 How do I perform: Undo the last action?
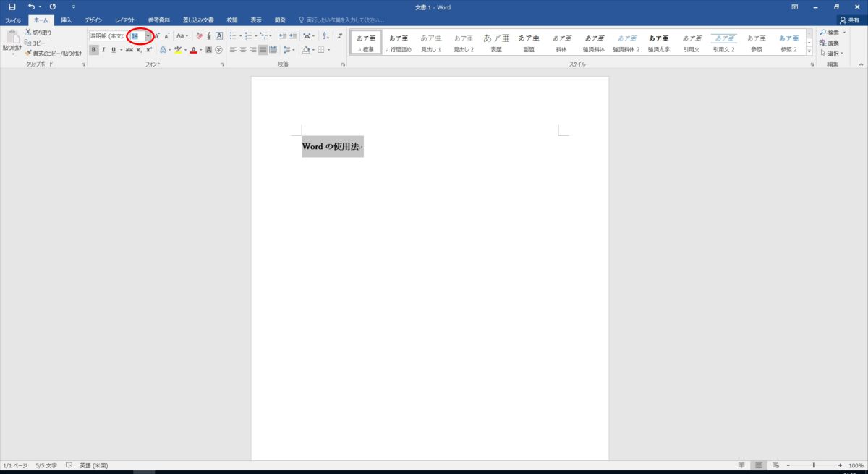tap(31, 7)
